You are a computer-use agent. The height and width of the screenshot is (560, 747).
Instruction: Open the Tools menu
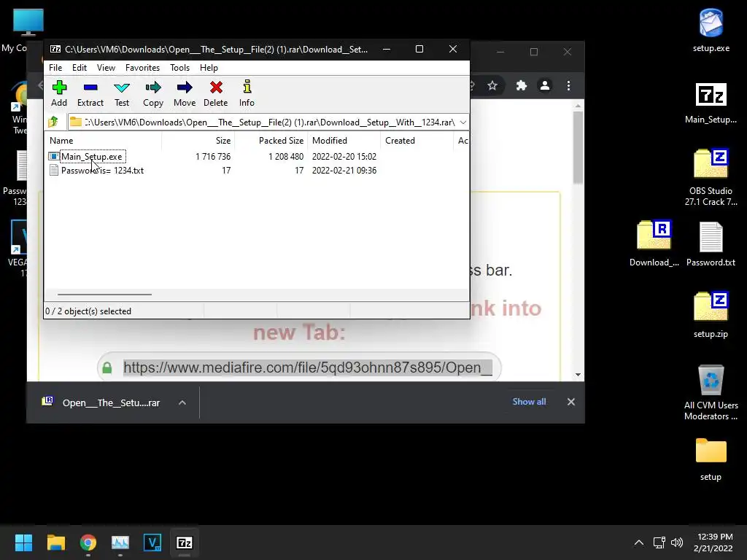point(179,68)
